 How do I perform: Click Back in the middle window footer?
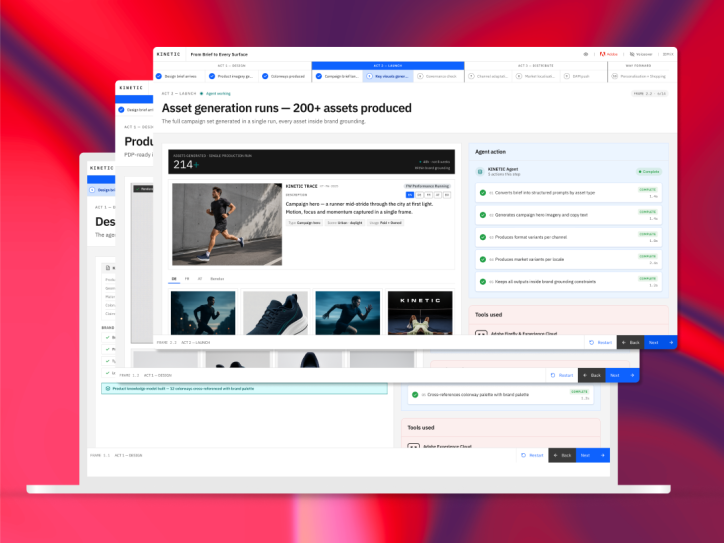[x=591, y=375]
